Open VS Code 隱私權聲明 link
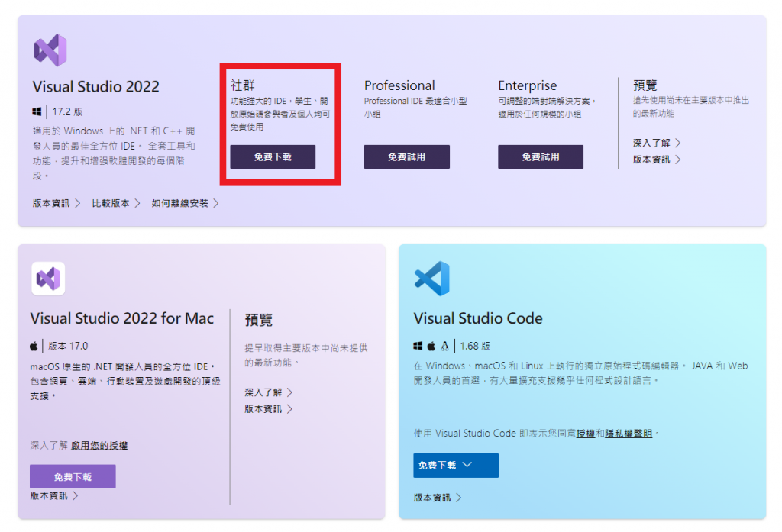782x532 pixels. click(629, 434)
